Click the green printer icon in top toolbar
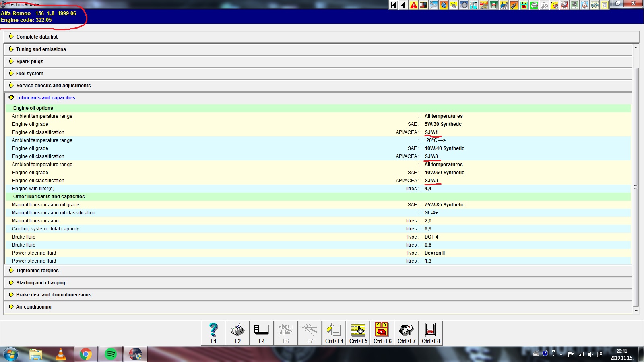The image size is (644, 362). 534,5
